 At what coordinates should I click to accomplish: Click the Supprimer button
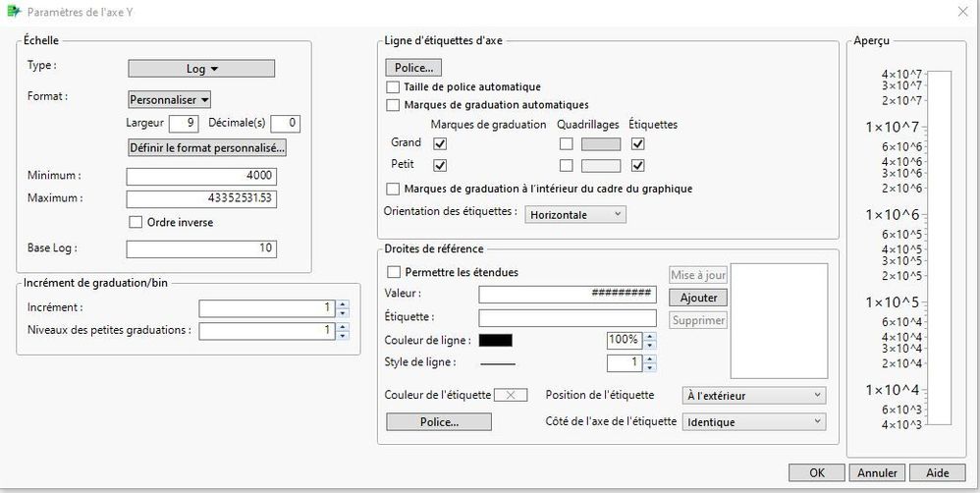tap(698, 320)
